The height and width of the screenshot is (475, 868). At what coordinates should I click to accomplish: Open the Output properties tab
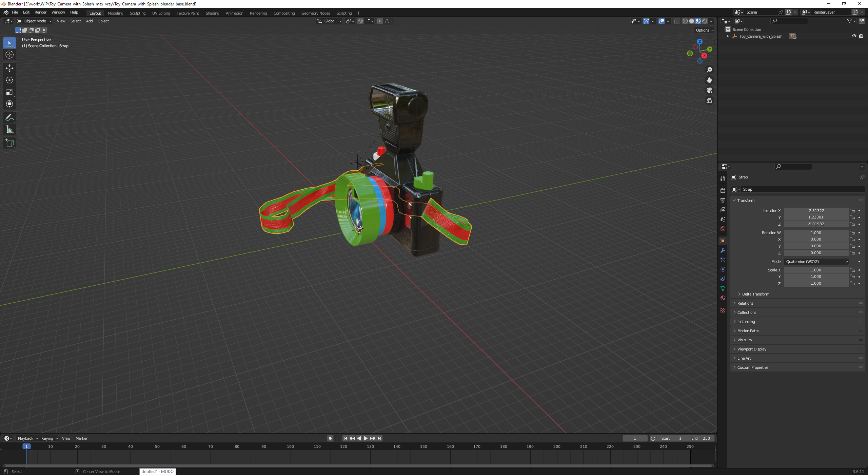click(x=723, y=200)
